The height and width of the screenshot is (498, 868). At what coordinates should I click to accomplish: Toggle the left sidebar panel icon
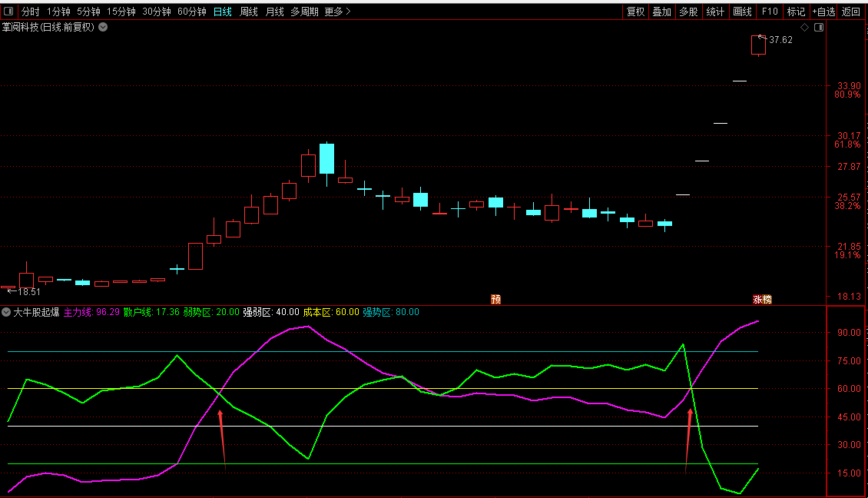pos(8,12)
